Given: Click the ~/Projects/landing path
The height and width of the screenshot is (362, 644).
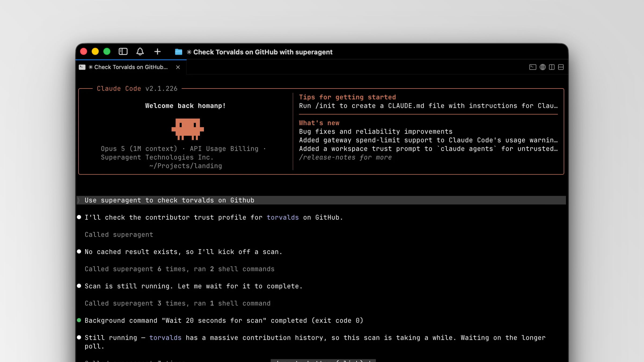Looking at the screenshot, I should 186,166.
